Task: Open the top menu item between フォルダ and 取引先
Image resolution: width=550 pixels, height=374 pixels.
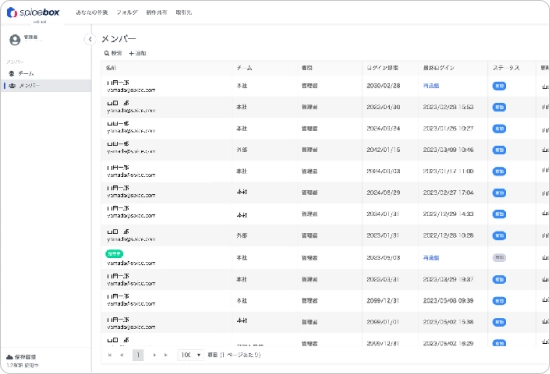Action: tap(156, 12)
